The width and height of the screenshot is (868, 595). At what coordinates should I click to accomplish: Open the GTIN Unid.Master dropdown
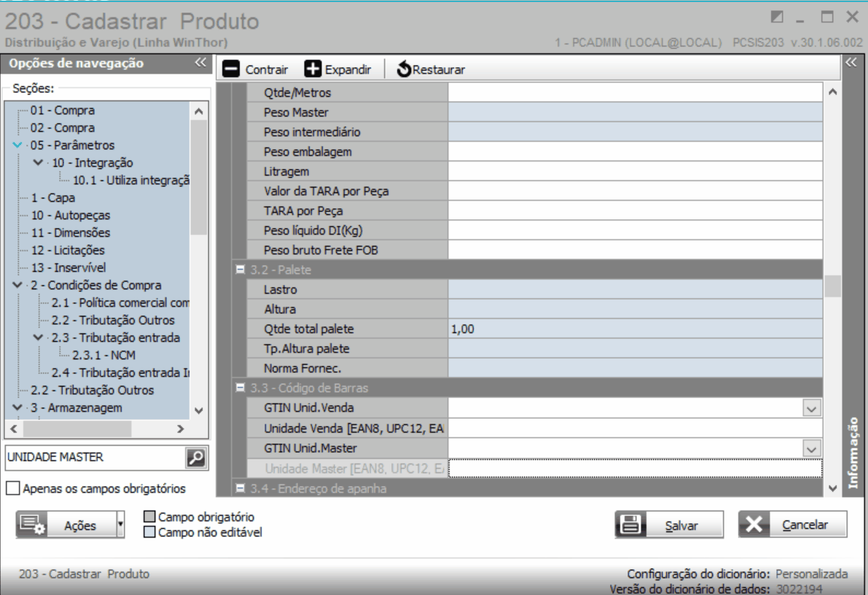pyautogui.click(x=812, y=448)
